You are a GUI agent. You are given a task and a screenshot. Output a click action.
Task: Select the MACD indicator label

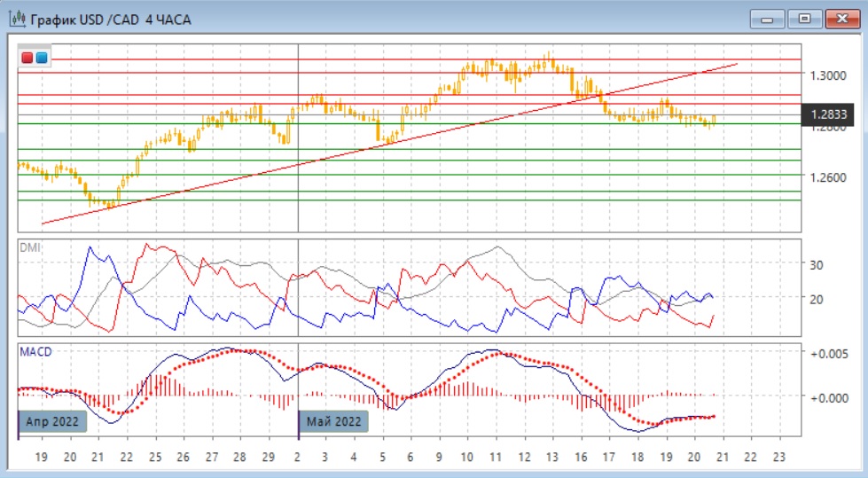coord(35,352)
